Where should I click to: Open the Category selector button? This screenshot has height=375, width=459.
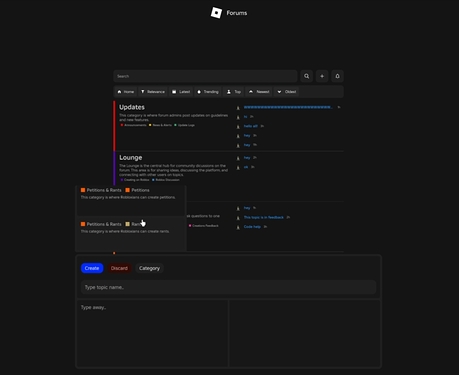pos(149,268)
